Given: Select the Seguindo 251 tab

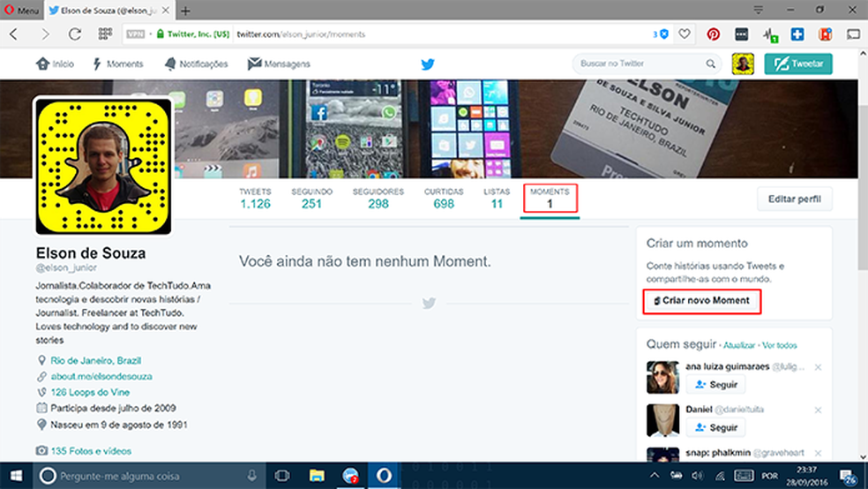Looking at the screenshot, I should pyautogui.click(x=311, y=199).
